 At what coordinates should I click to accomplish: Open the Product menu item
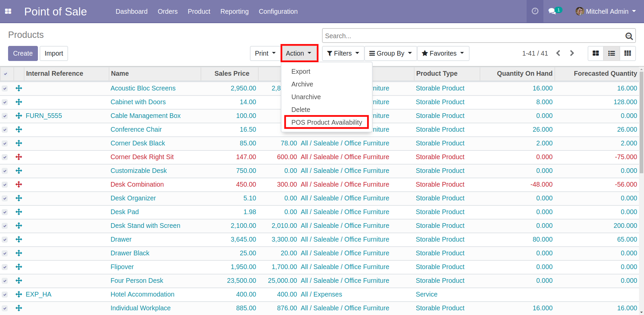tap(199, 11)
